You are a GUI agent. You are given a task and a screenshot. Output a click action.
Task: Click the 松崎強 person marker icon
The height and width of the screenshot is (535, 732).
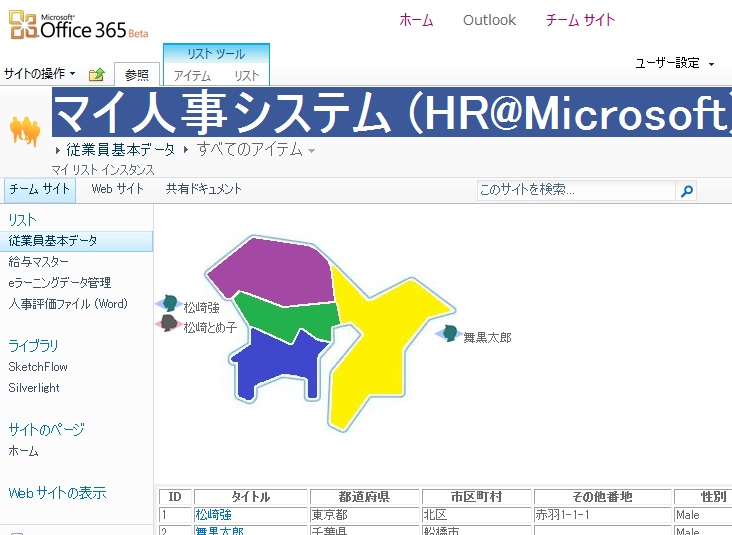pos(169,303)
